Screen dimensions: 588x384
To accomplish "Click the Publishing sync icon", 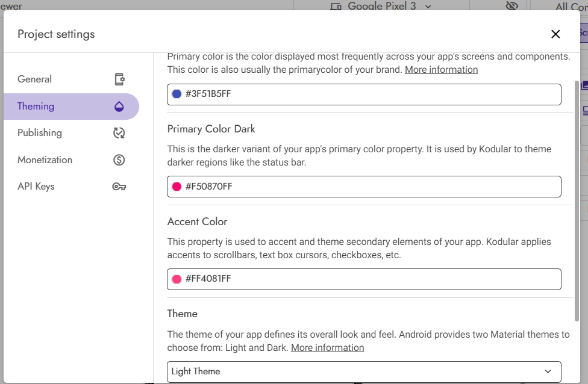I will (119, 133).
